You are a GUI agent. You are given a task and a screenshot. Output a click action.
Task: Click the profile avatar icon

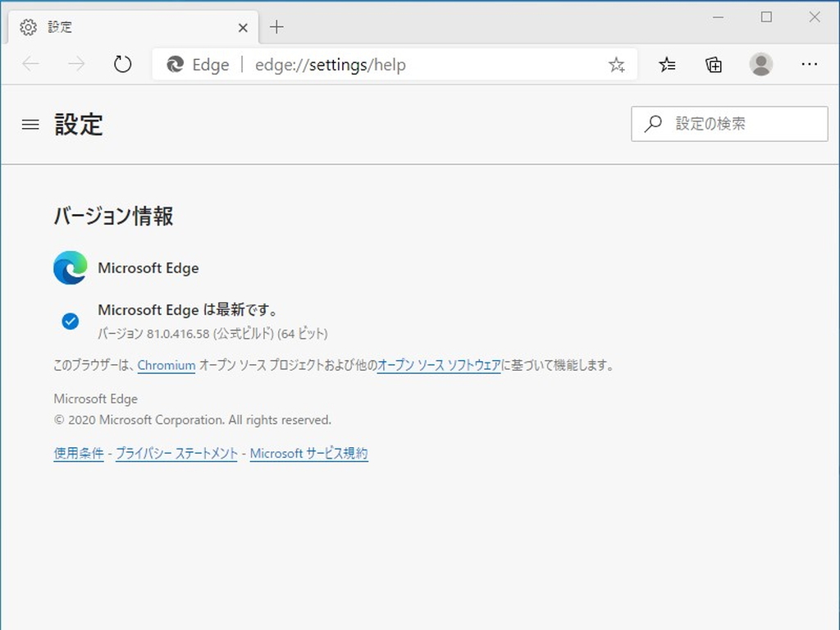(761, 64)
